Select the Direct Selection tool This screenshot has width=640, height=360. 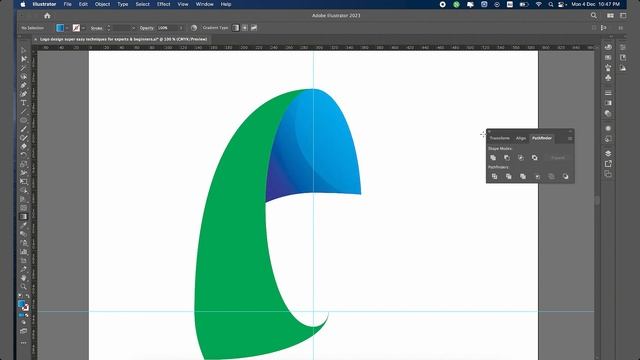(23, 59)
